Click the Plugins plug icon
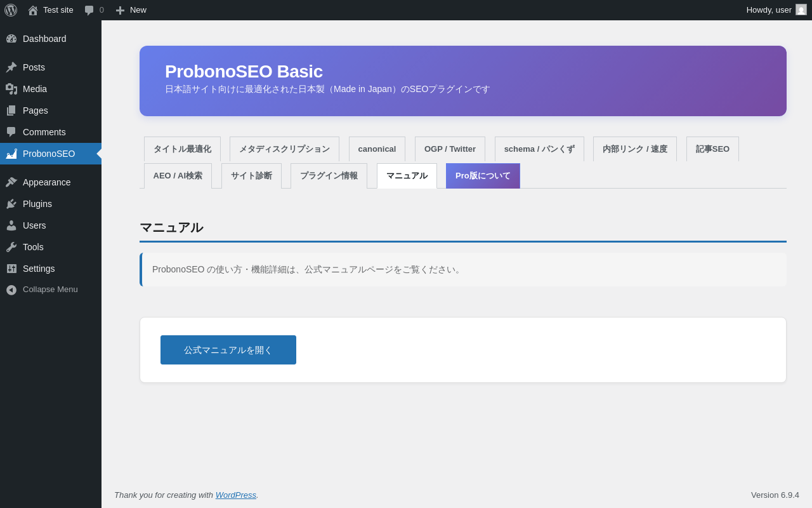The image size is (812, 508). point(11,204)
